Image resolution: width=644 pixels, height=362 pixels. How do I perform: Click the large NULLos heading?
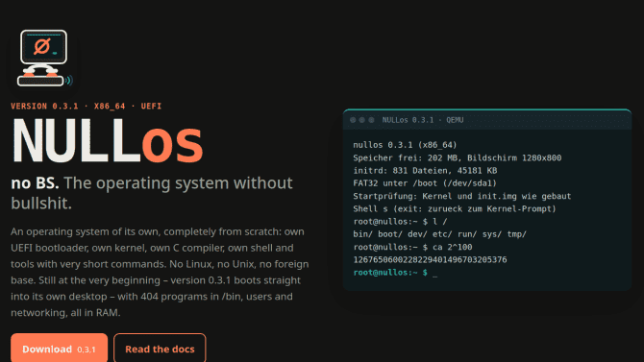point(108,141)
